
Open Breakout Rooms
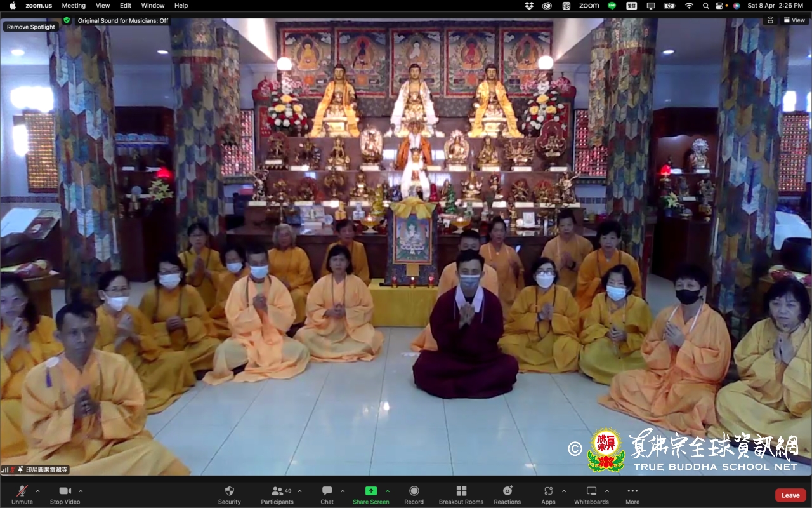point(461,491)
